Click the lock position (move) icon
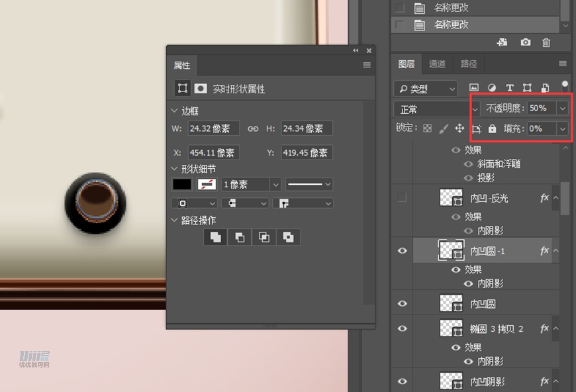The image size is (576, 392). [x=459, y=128]
